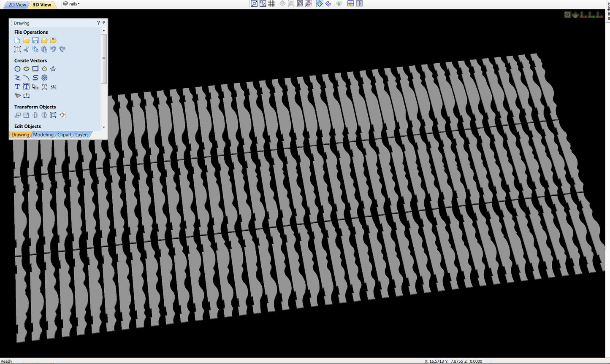610x364 pixels.
Task: Select the Draw Circle tool
Action: coord(17,69)
